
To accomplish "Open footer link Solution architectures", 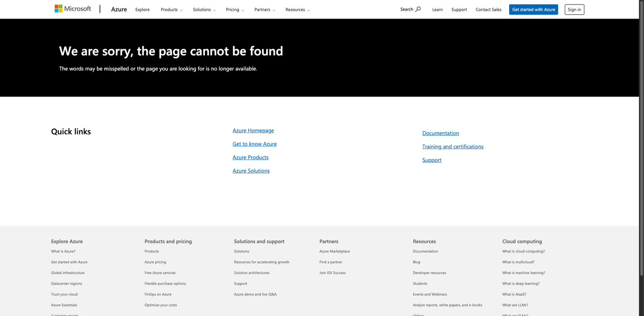I will (252, 273).
